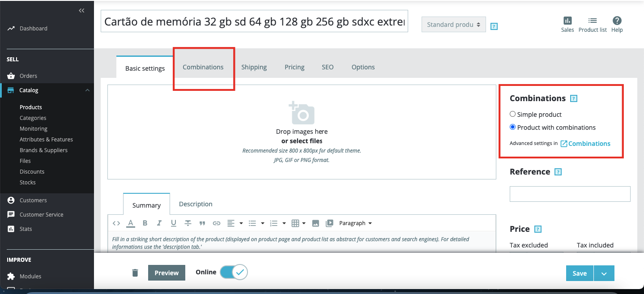The height and width of the screenshot is (294, 644).
Task: Delete product with trash icon
Action: point(135,273)
